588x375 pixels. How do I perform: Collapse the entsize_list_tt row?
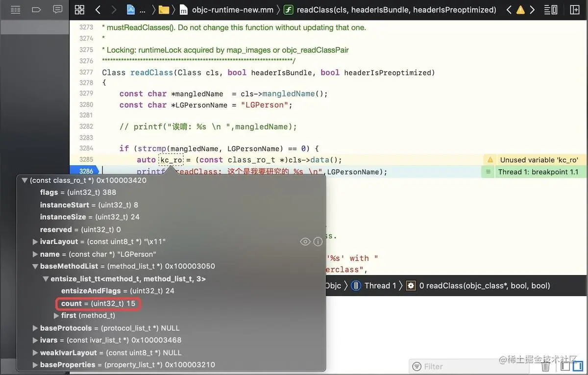click(x=46, y=278)
